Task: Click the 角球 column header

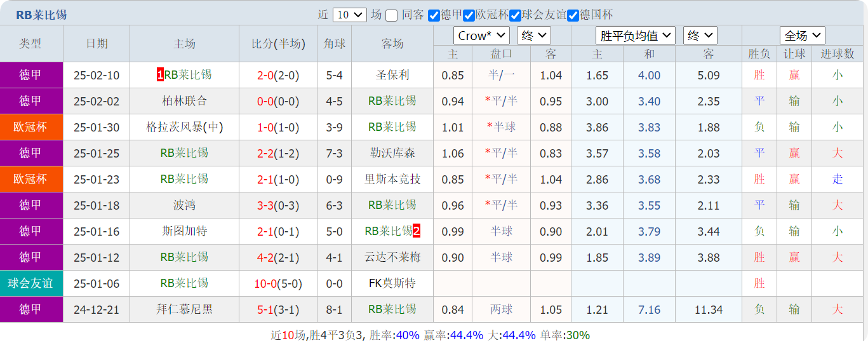Action: (335, 44)
